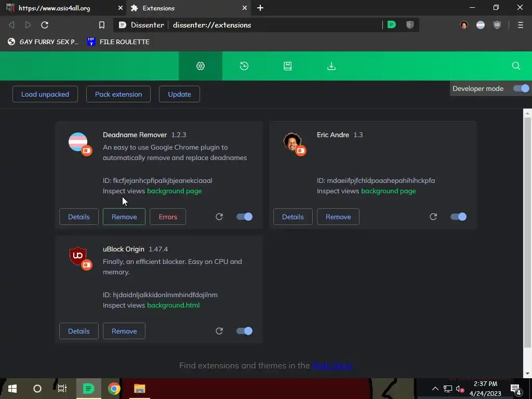Inspect Eric Andre background page link
This screenshot has height=399, width=532.
click(x=389, y=191)
